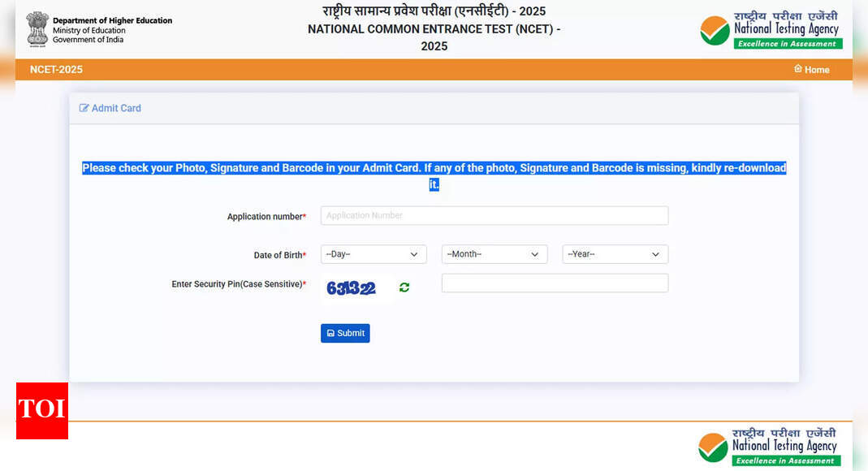Open the Day dropdown

pos(374,254)
